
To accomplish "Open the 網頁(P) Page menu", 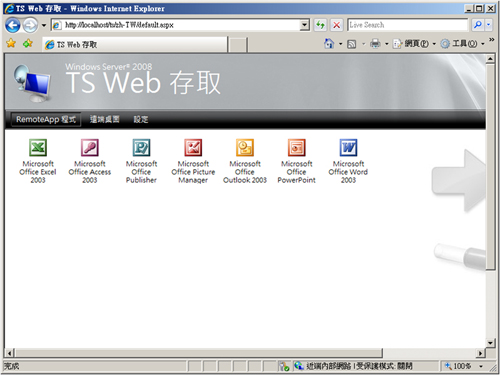I will coord(414,44).
